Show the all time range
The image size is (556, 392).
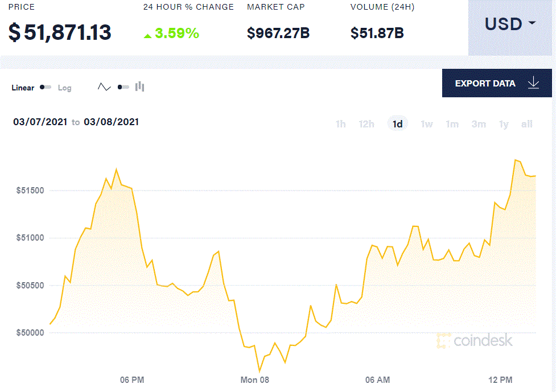[526, 124]
